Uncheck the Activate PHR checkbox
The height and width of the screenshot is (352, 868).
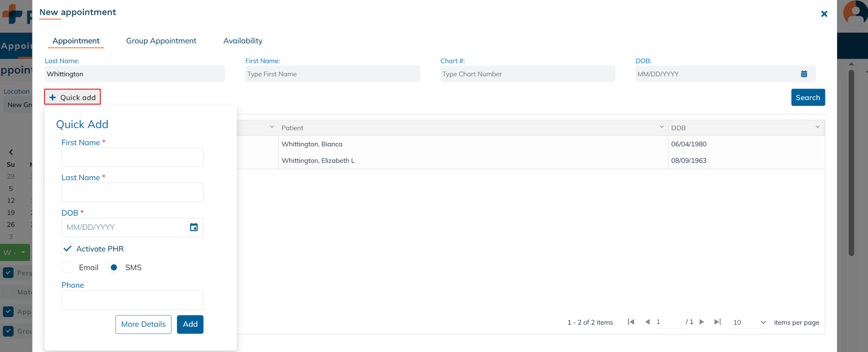coord(67,249)
